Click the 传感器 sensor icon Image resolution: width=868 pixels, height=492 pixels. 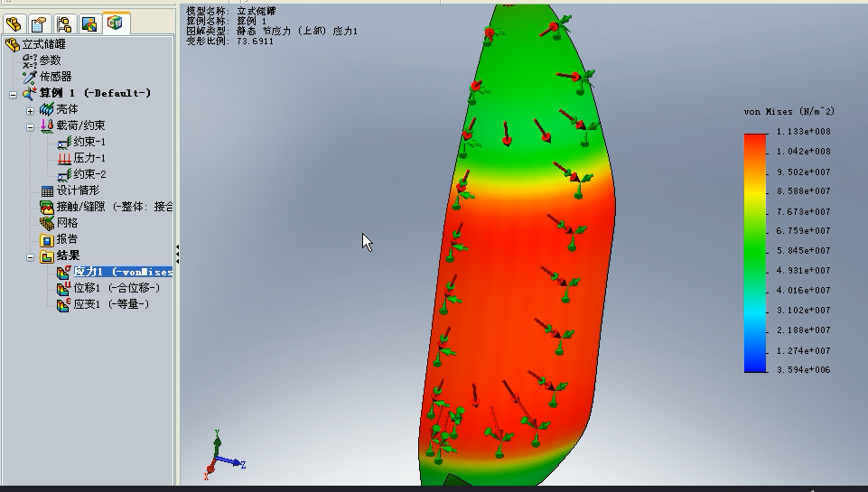coord(29,77)
